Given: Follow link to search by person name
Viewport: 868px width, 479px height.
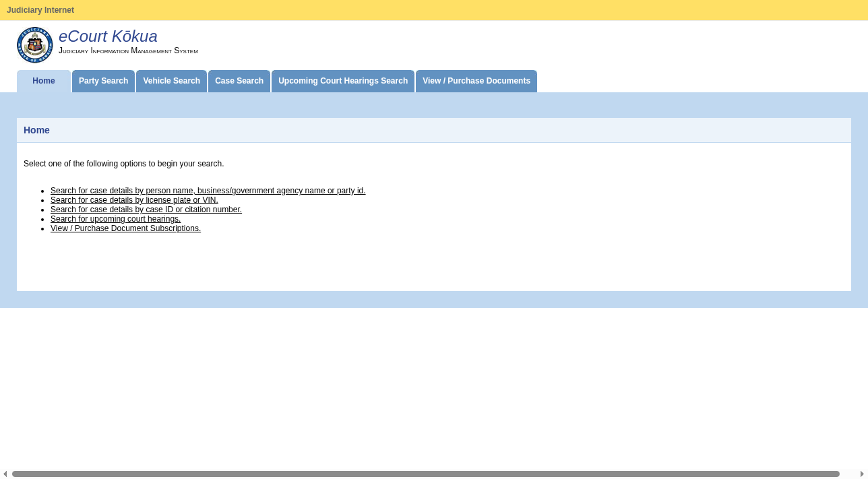Looking at the screenshot, I should coord(208,191).
